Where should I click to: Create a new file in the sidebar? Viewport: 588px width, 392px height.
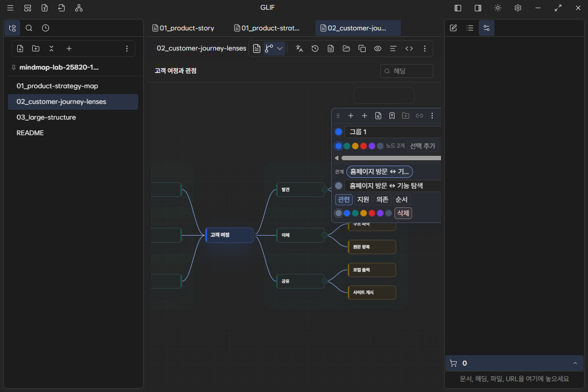20,49
